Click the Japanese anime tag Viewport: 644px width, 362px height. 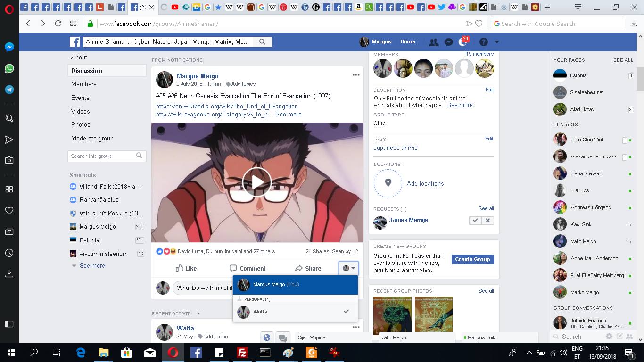396,148
